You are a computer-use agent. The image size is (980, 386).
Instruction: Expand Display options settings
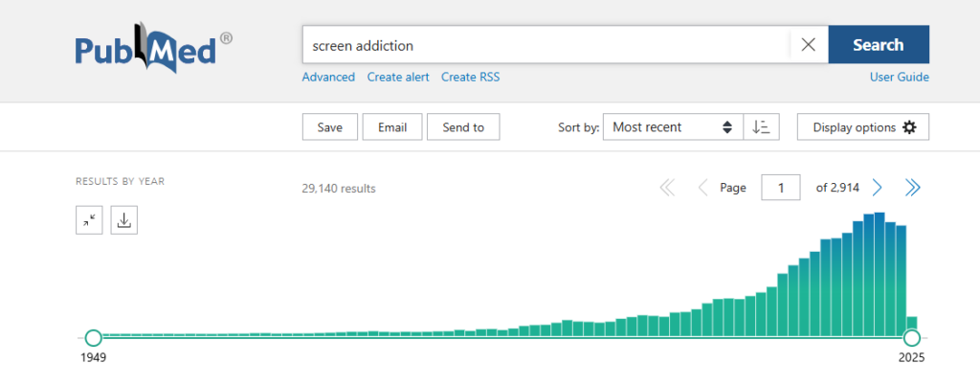click(863, 127)
